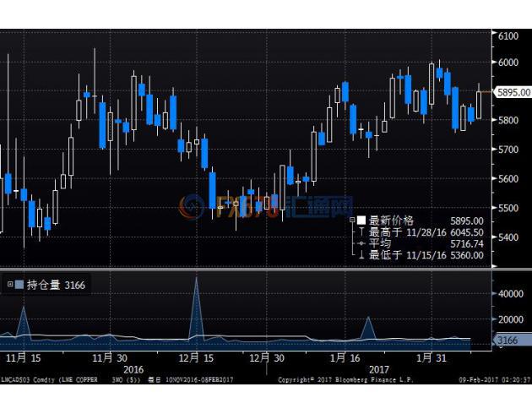Click the 3166 open interest value tag
Viewport: 532px width, 414px height.
[x=509, y=340]
